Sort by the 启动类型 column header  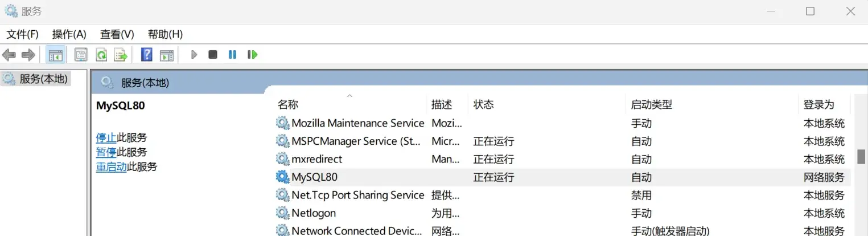[x=651, y=104]
